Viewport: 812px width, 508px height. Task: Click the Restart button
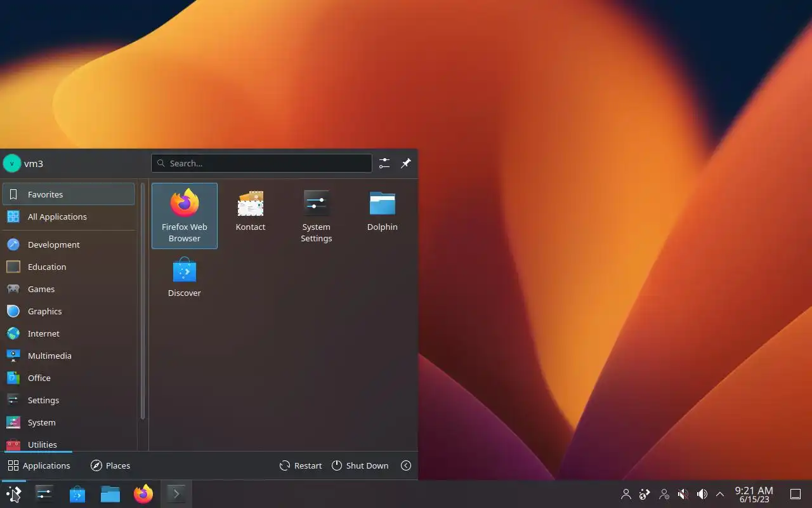[x=301, y=465]
